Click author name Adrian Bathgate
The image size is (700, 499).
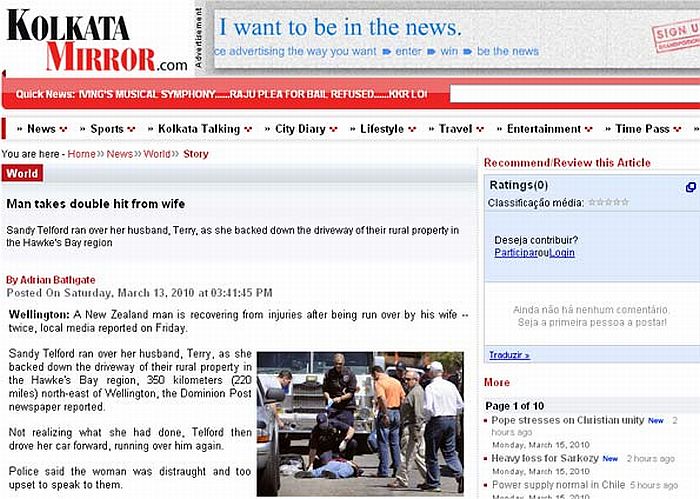[58, 280]
